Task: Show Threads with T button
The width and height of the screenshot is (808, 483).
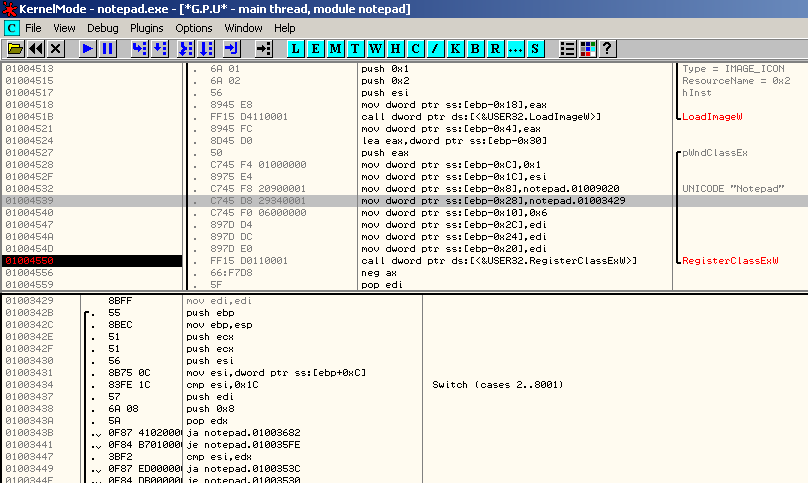Action: 355,48
